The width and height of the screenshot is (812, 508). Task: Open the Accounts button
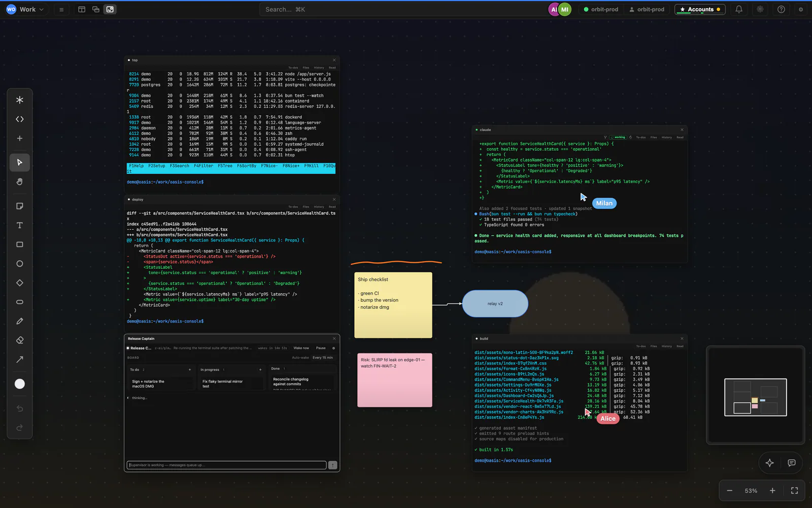[x=700, y=9]
